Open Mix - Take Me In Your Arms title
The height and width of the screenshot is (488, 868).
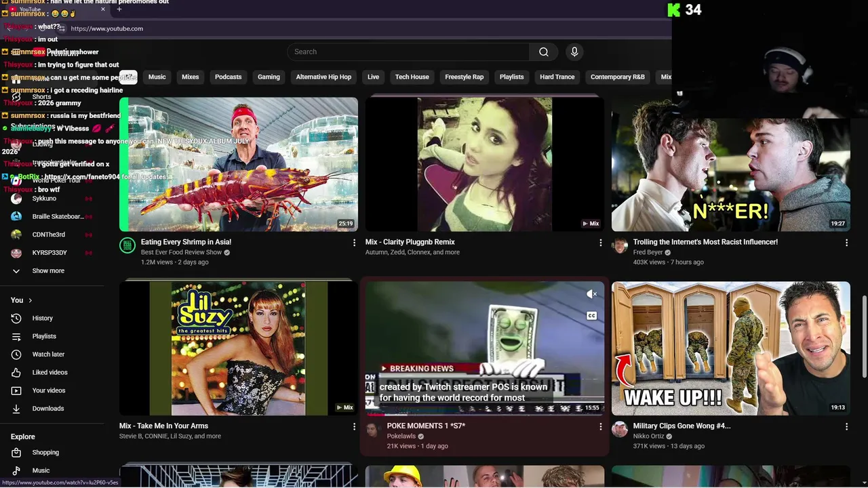(x=163, y=426)
